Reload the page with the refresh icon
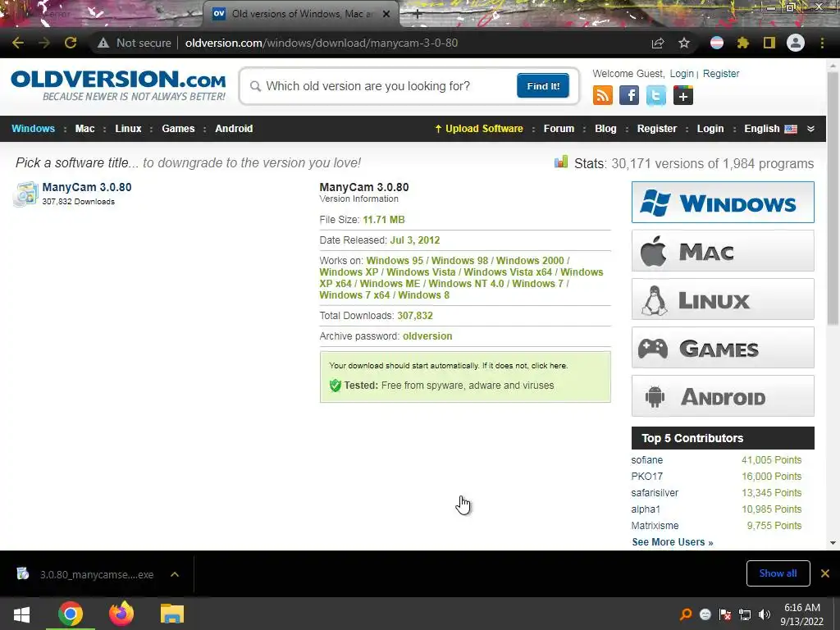 (71, 43)
